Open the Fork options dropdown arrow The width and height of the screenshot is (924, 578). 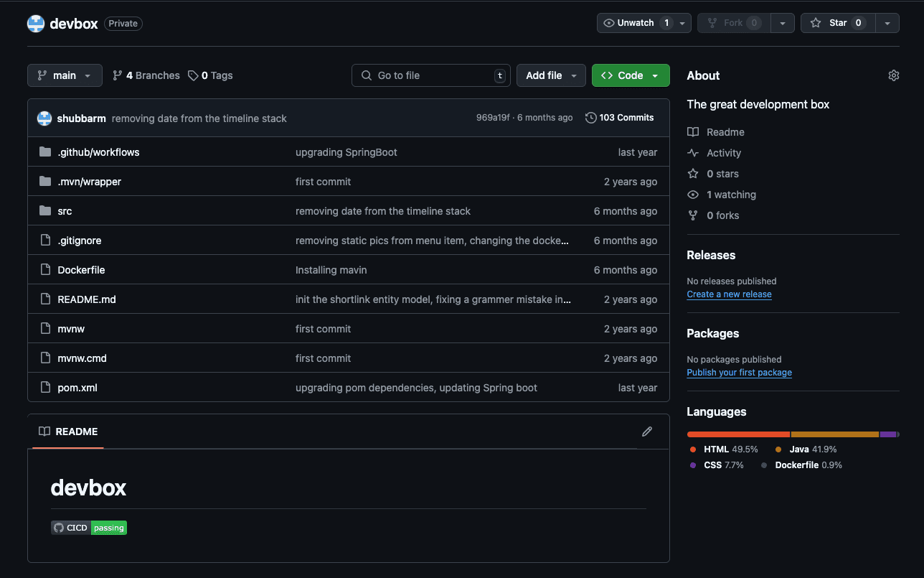(783, 23)
